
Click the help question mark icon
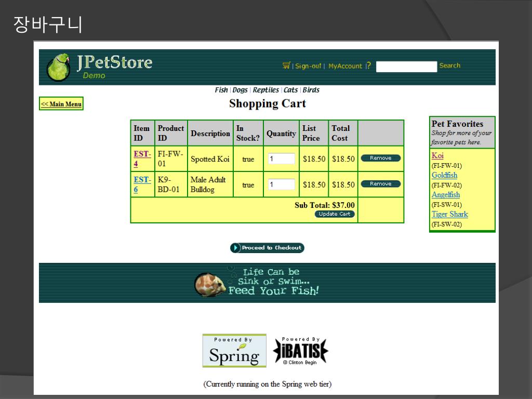pos(368,66)
